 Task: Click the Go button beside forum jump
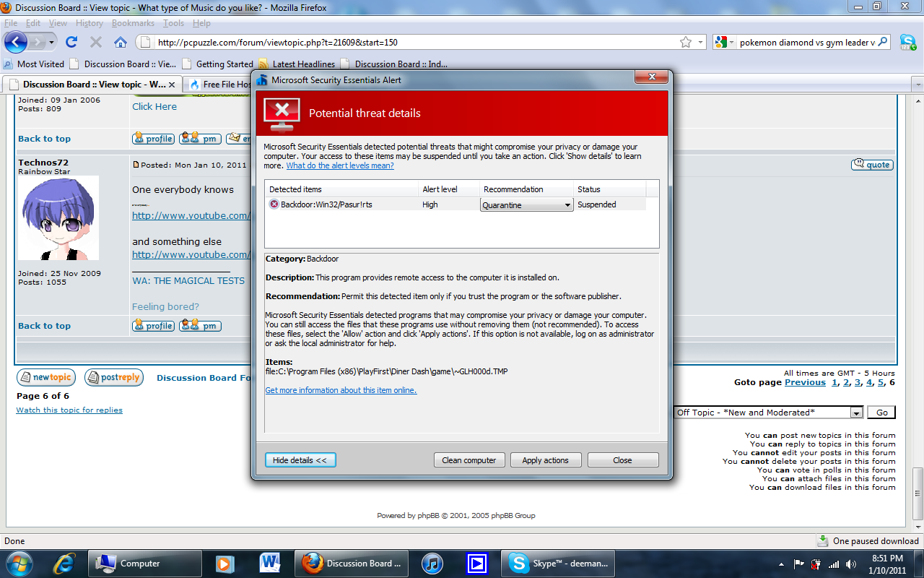[x=882, y=413]
